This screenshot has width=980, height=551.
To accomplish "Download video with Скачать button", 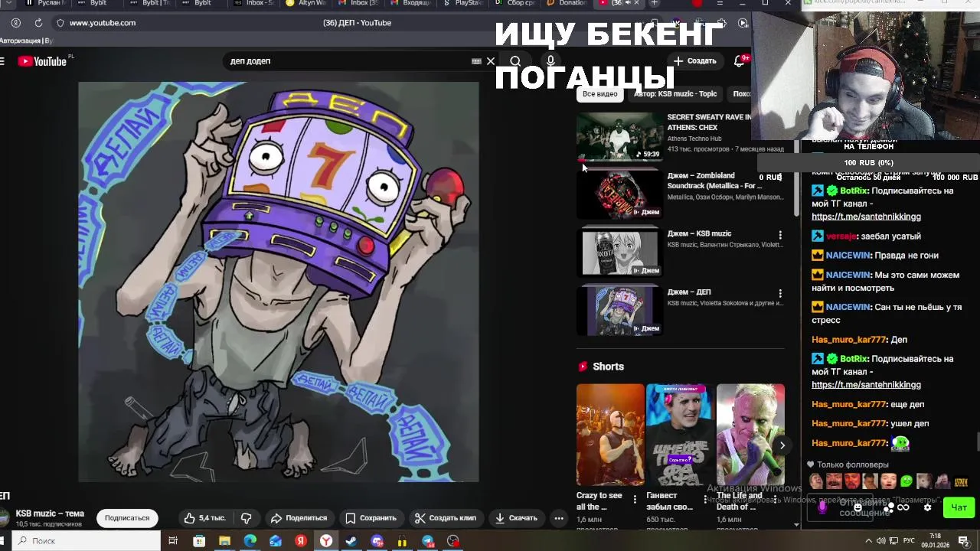I will coord(516,518).
